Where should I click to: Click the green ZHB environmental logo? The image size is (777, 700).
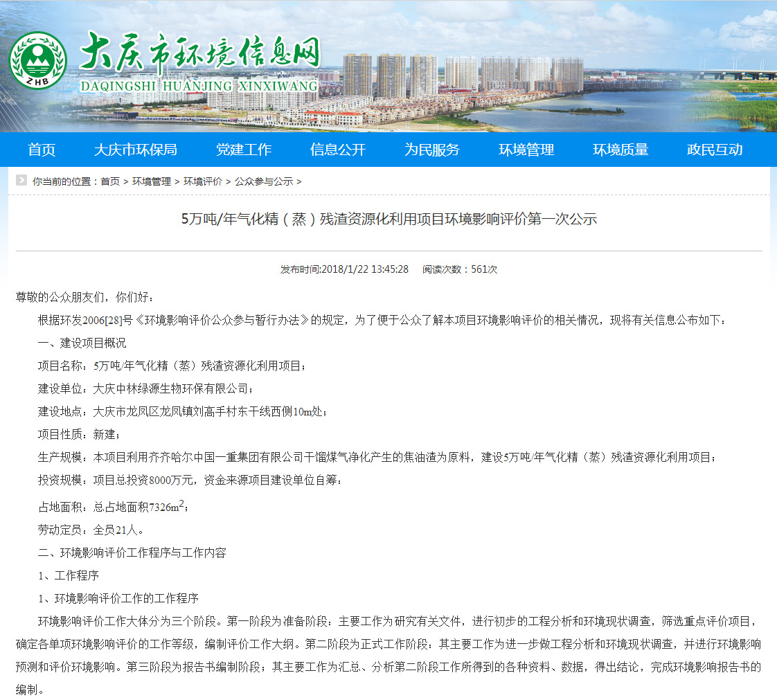[38, 60]
